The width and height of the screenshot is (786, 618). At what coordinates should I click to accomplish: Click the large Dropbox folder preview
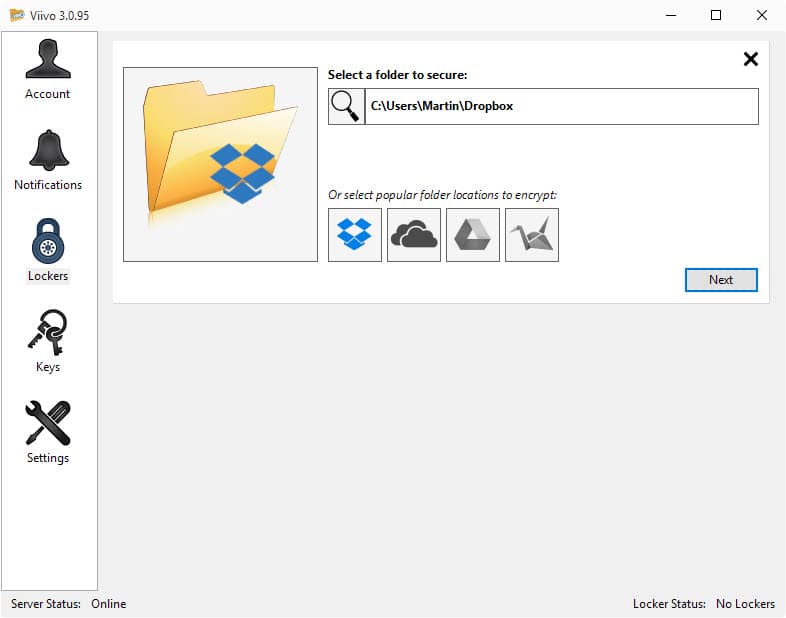click(x=221, y=164)
